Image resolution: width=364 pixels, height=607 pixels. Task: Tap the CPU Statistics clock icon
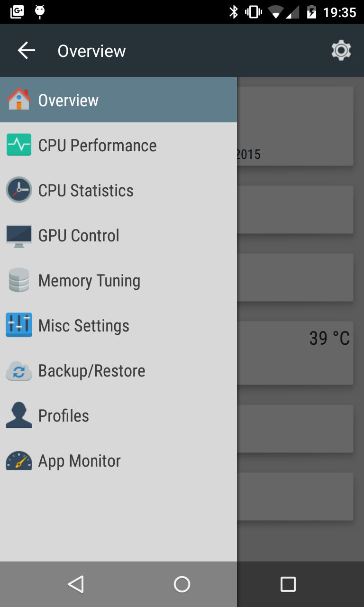click(19, 190)
